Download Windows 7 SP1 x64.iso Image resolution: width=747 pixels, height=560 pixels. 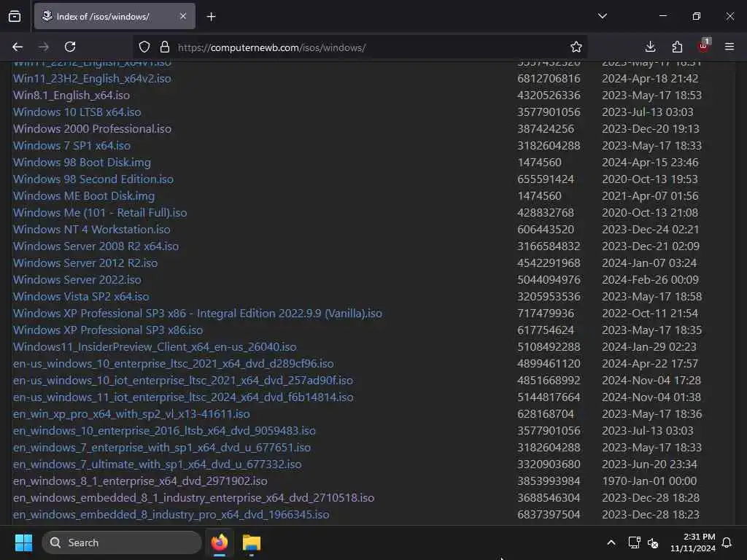71,146
